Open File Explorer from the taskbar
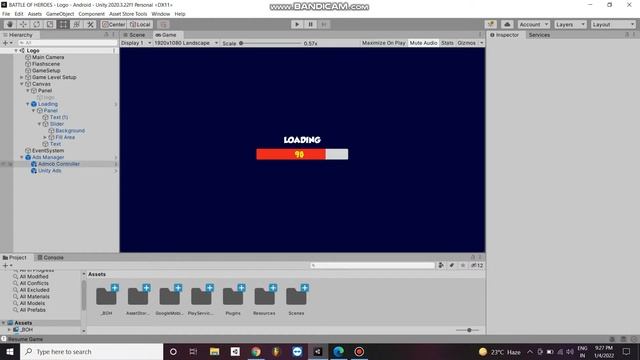This screenshot has height=360, width=640. 214,352
